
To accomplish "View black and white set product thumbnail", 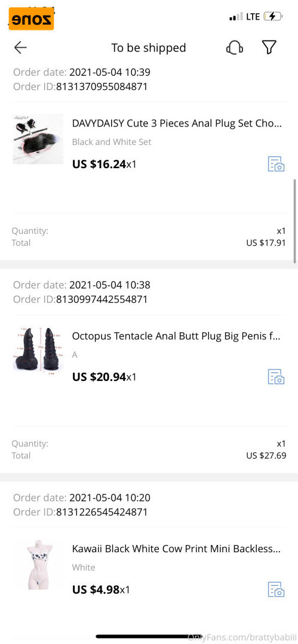I will point(38,139).
